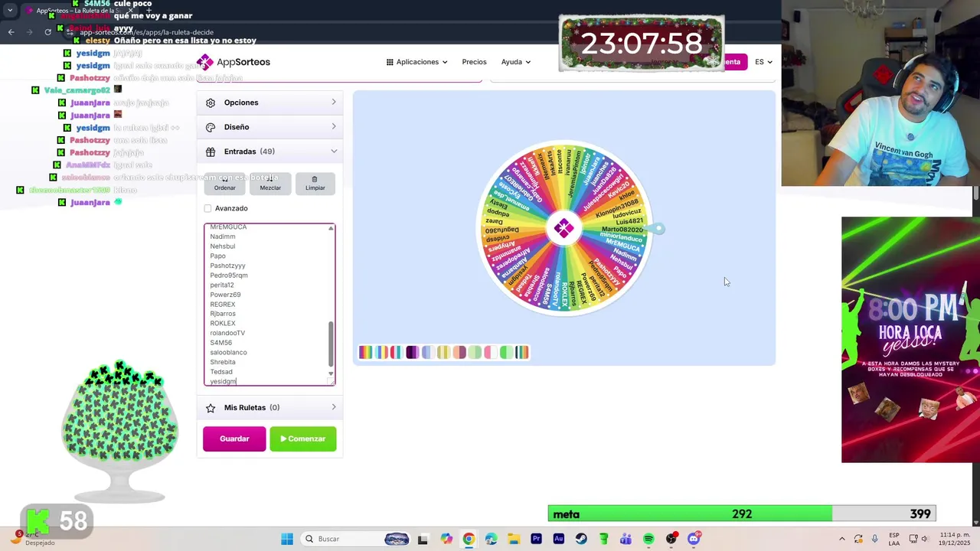Expand the Opciones section
Screen dimensions: 980x551
(x=269, y=103)
